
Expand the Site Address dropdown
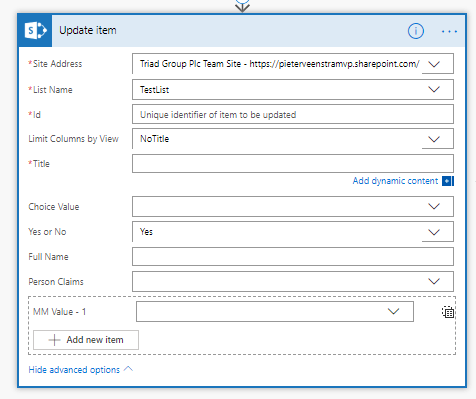pos(434,64)
